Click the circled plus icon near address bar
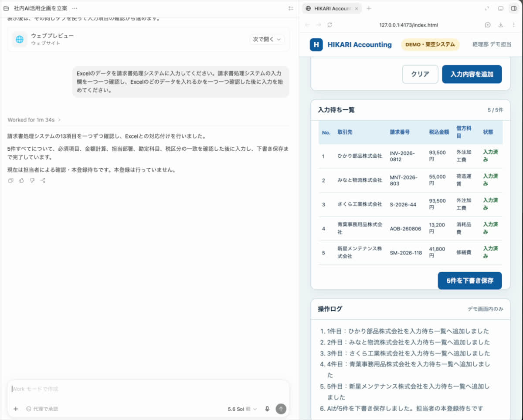This screenshot has width=523, height=420. click(488, 25)
